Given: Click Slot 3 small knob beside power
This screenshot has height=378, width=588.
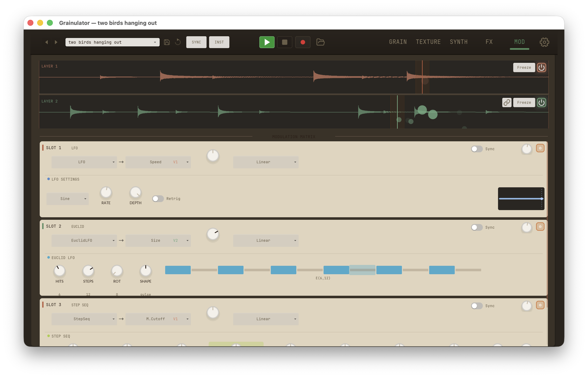Looking at the screenshot, I should tap(527, 306).
